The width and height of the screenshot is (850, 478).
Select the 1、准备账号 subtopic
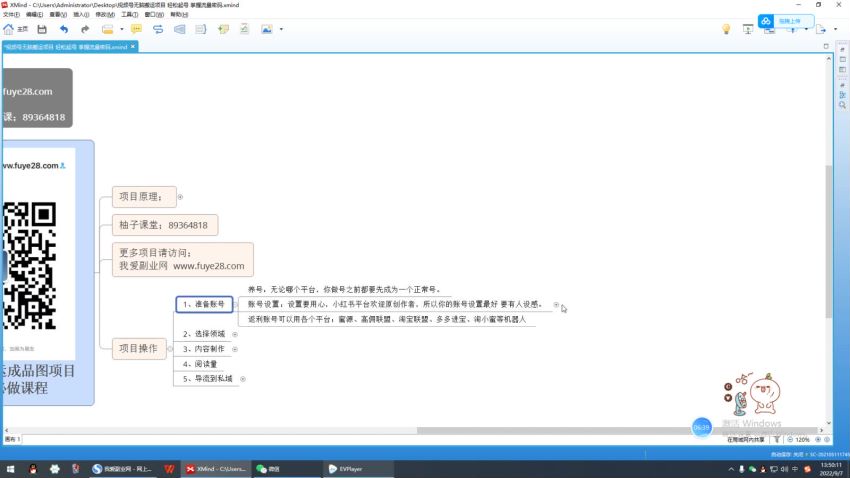click(204, 304)
